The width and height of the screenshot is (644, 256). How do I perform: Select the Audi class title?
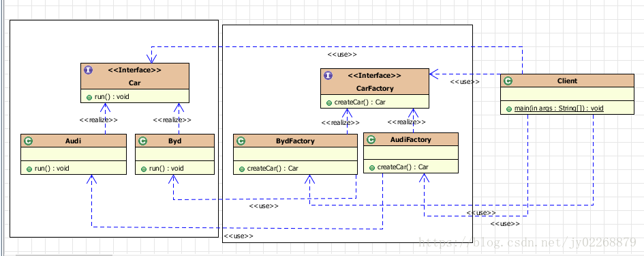coord(73,141)
